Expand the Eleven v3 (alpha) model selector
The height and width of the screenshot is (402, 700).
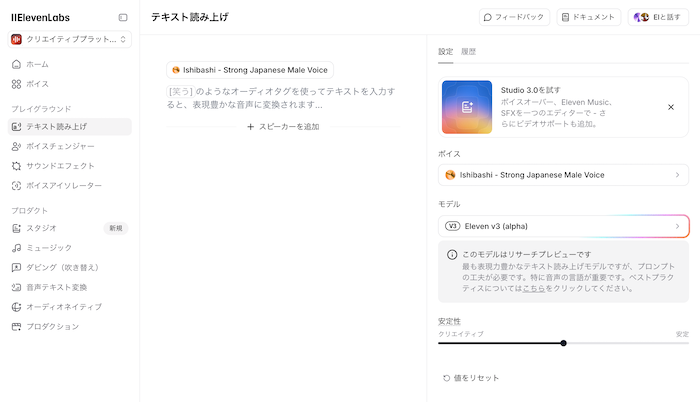(563, 226)
